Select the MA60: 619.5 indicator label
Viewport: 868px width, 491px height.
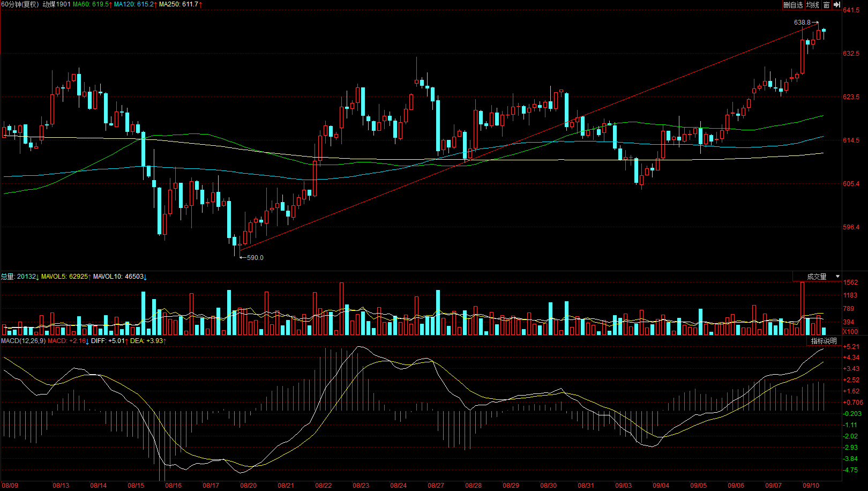pos(92,4)
